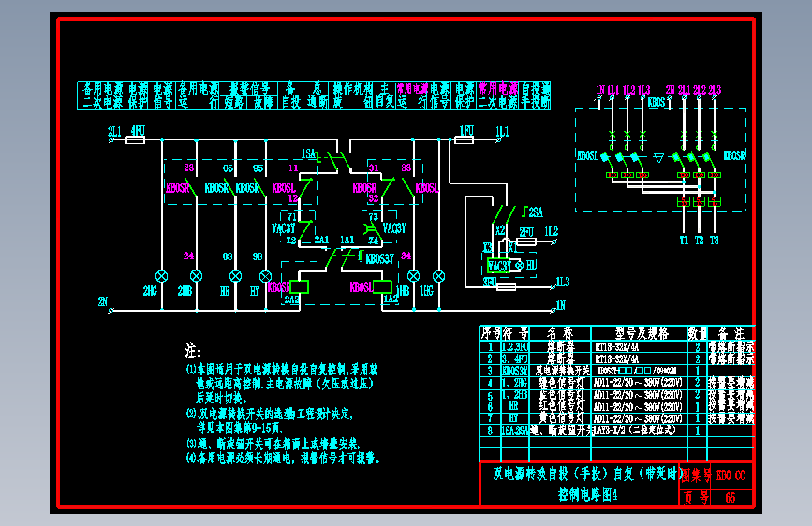Click the red KBO-CC atlas number
Image resolution: width=812 pixels, height=526 pixels.
tap(731, 475)
